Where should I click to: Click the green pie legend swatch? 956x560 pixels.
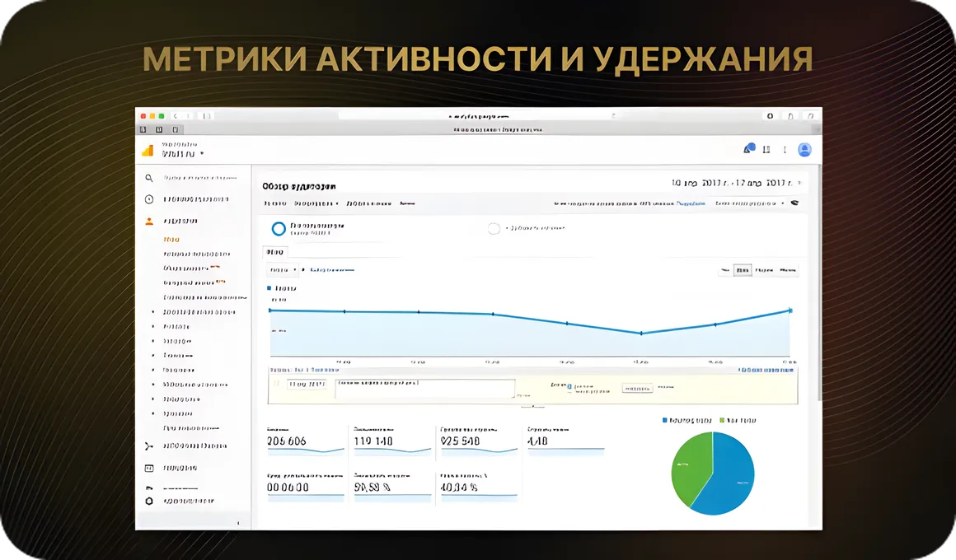pyautogui.click(x=722, y=421)
